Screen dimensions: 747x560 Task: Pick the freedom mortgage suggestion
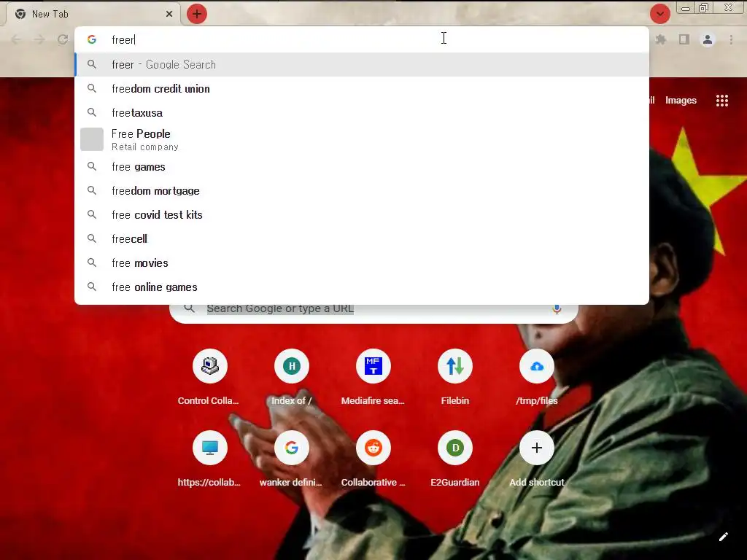pyautogui.click(x=362, y=190)
